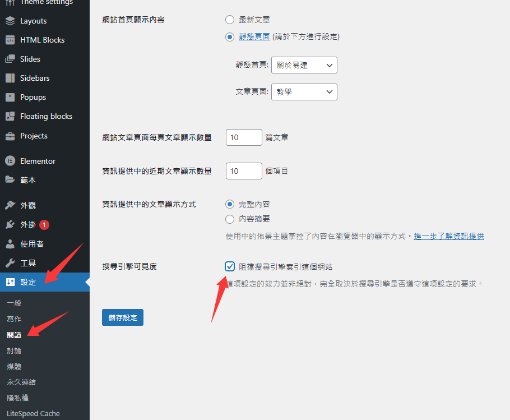Image resolution: width=510 pixels, height=420 pixels.
Task: Click the 資訊提供中的近期文章顯示數量 number field
Action: click(244, 171)
